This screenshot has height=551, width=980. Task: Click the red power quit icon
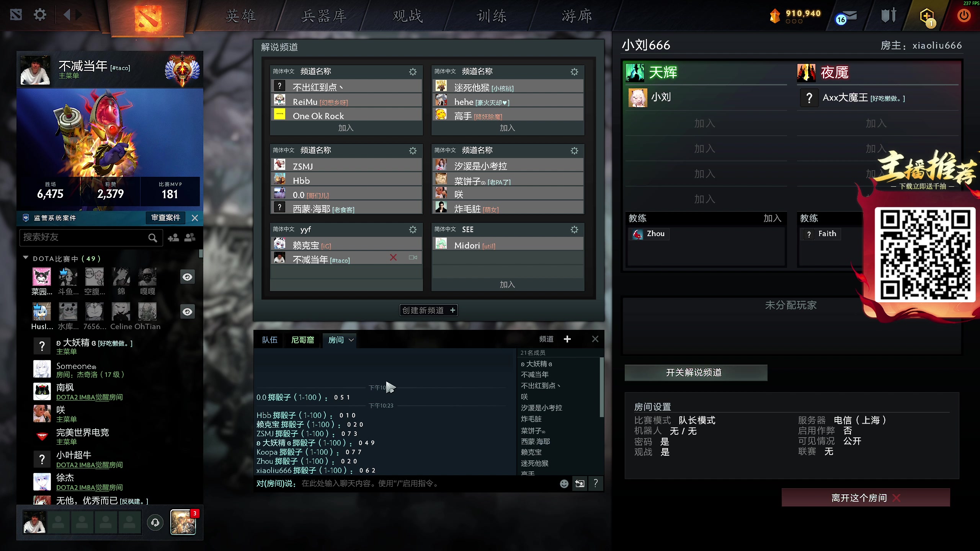[x=964, y=16]
